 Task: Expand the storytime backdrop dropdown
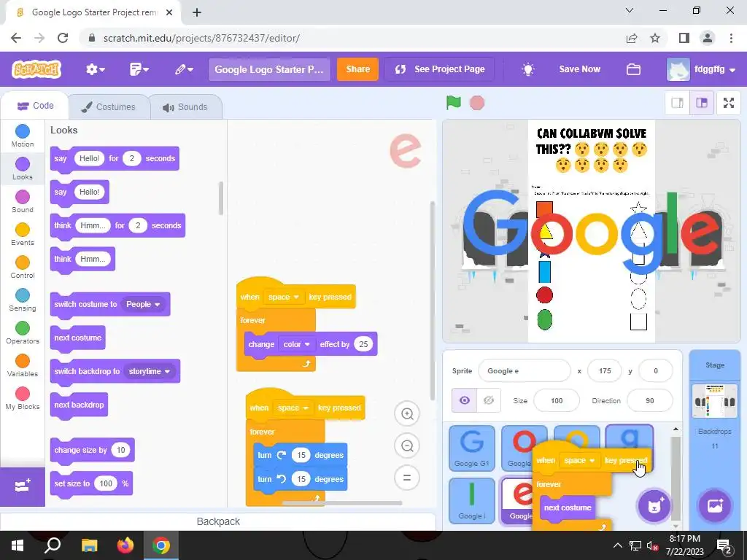point(149,371)
